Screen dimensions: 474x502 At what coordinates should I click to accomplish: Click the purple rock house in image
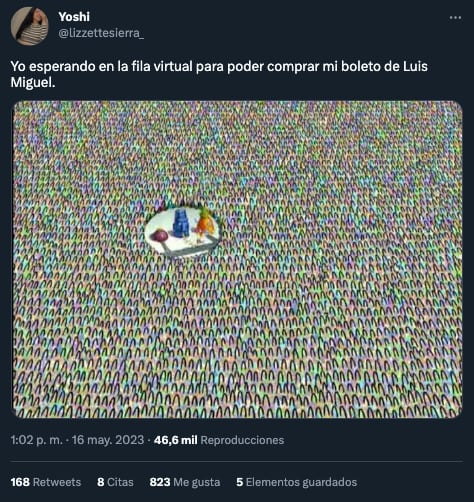point(159,236)
